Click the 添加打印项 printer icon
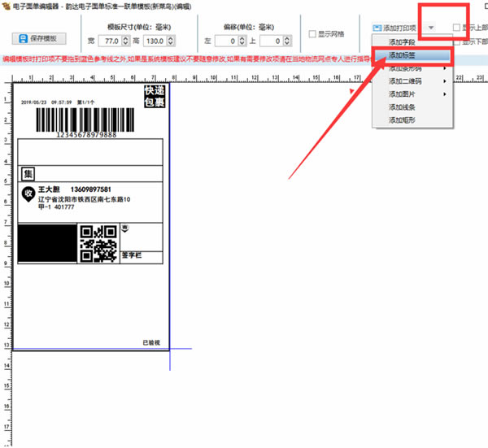Screen dimensions: 488x448 click(x=377, y=28)
